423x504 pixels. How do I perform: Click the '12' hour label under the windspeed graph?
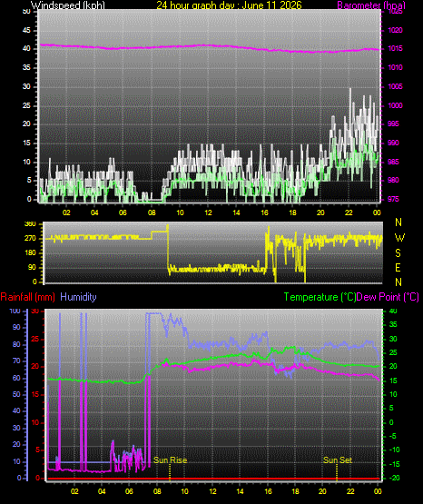coord(208,212)
